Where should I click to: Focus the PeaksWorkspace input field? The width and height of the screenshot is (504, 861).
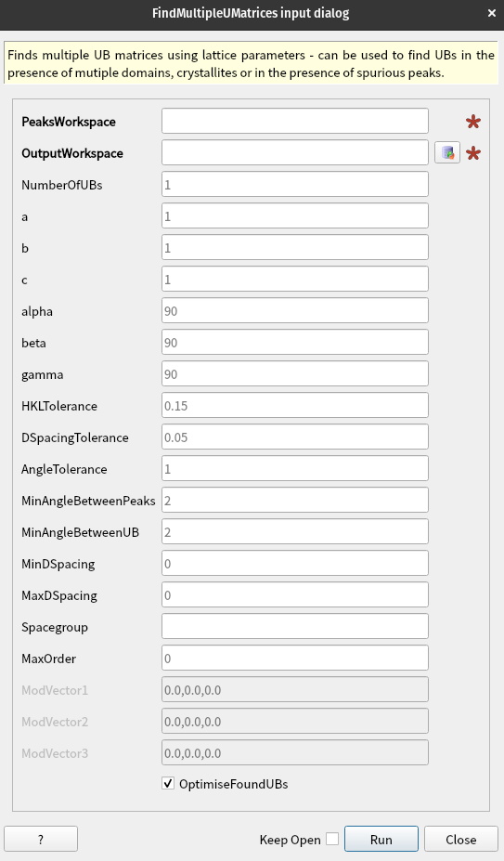pyautogui.click(x=295, y=121)
